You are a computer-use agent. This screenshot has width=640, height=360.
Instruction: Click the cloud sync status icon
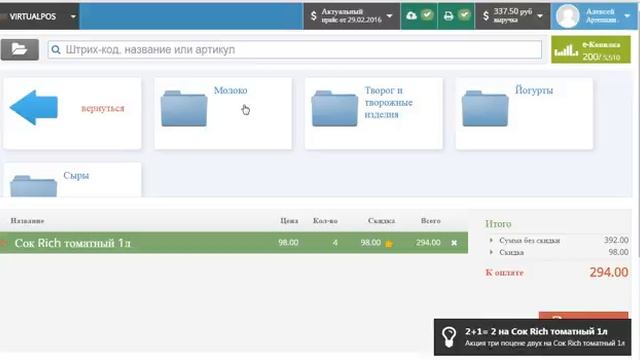tap(411, 16)
